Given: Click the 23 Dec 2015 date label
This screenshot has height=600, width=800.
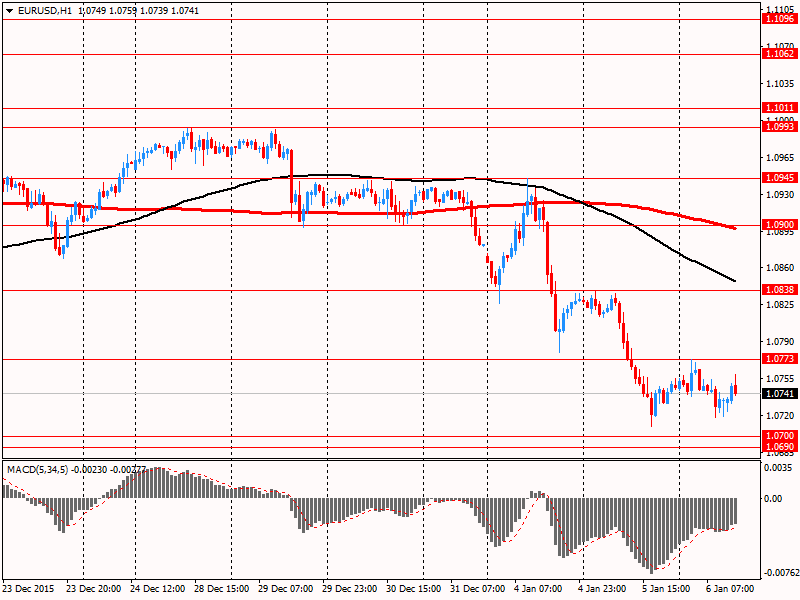Looking at the screenshot, I should [28, 588].
